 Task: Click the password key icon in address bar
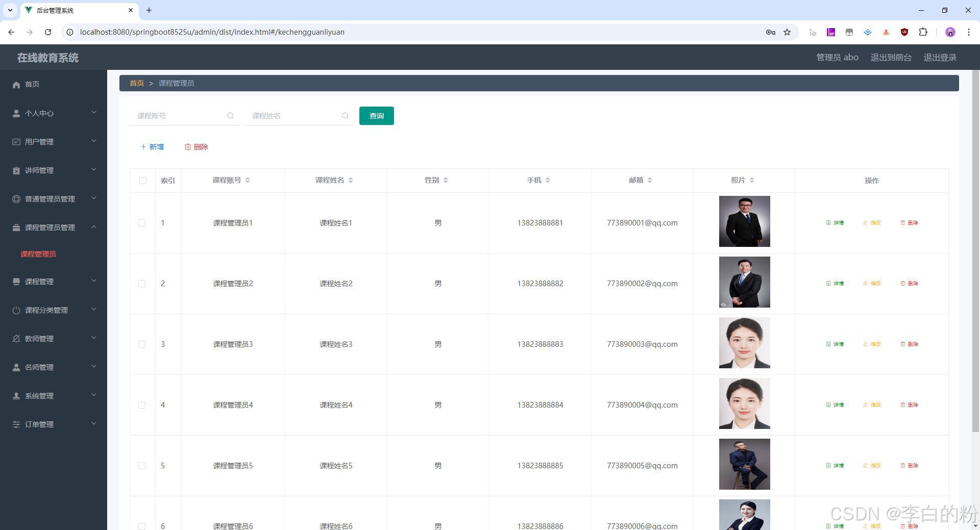tap(771, 32)
